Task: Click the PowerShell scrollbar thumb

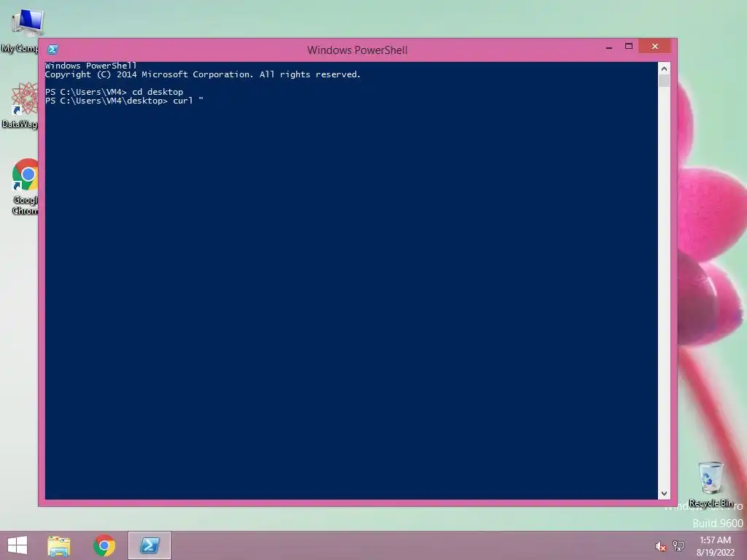Action: tap(664, 81)
